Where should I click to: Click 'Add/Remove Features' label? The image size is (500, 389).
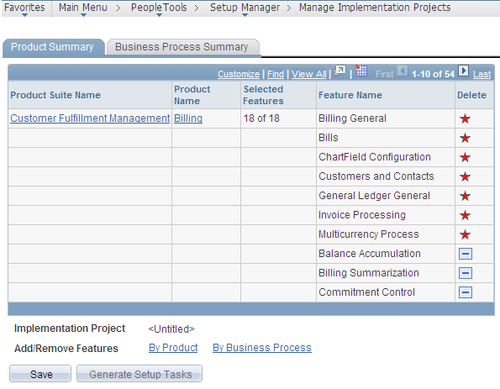tap(66, 348)
